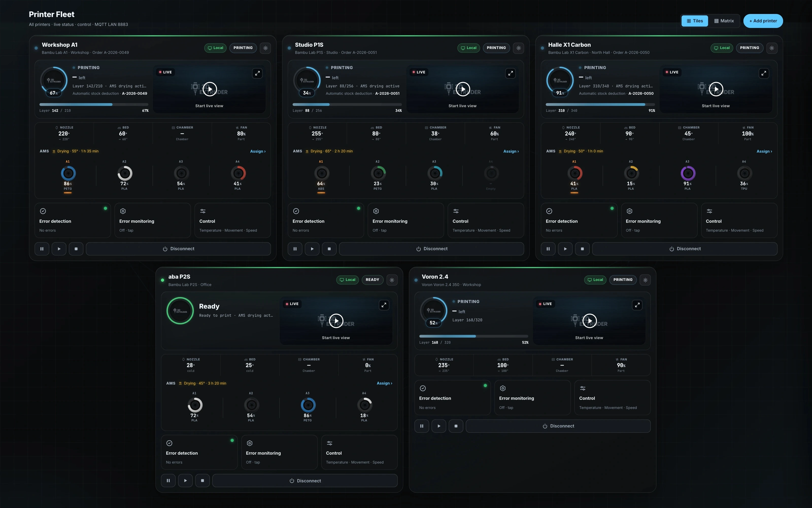Disconnect the Halle X1 Carbon printer
Image resolution: width=812 pixels, height=508 pixels.
click(x=685, y=249)
